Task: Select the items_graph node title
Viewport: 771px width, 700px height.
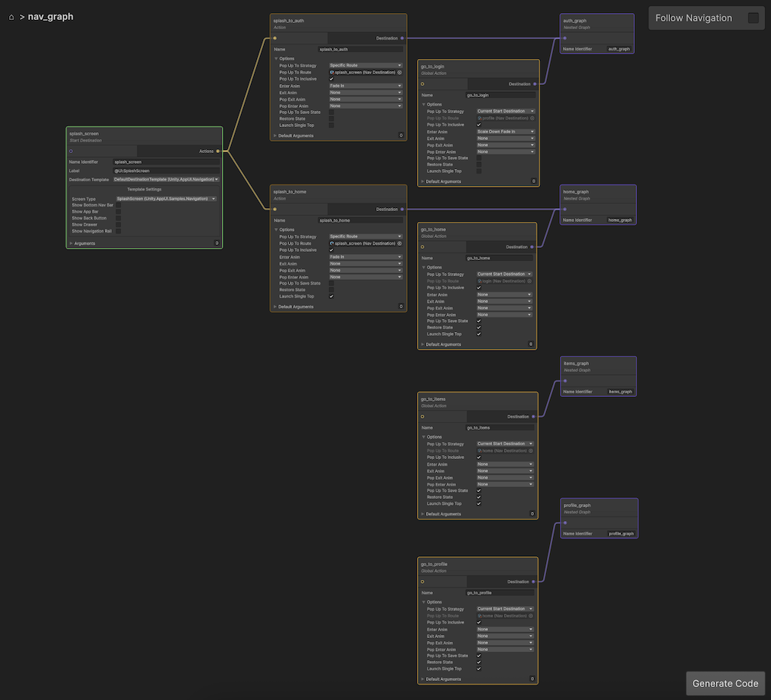Action: 576,363
